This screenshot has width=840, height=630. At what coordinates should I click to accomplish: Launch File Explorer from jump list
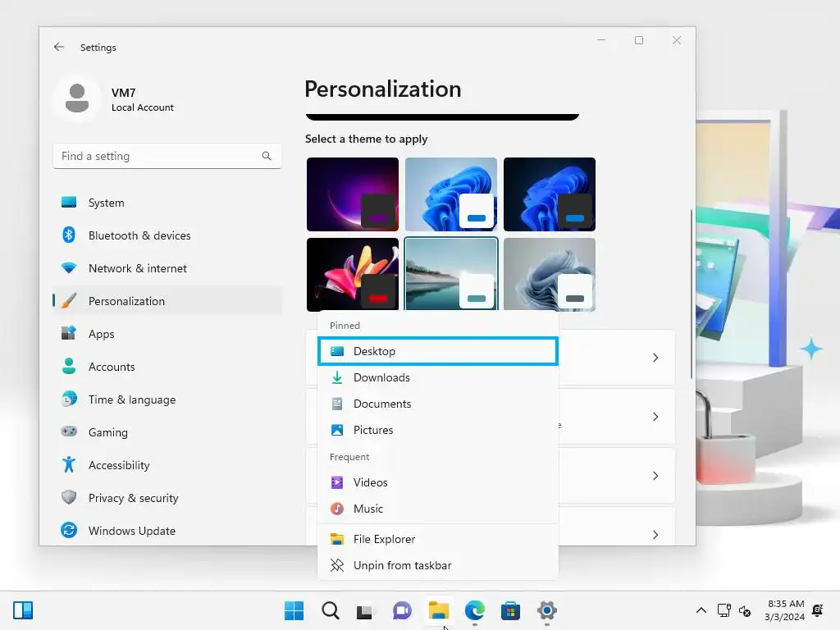438,540
